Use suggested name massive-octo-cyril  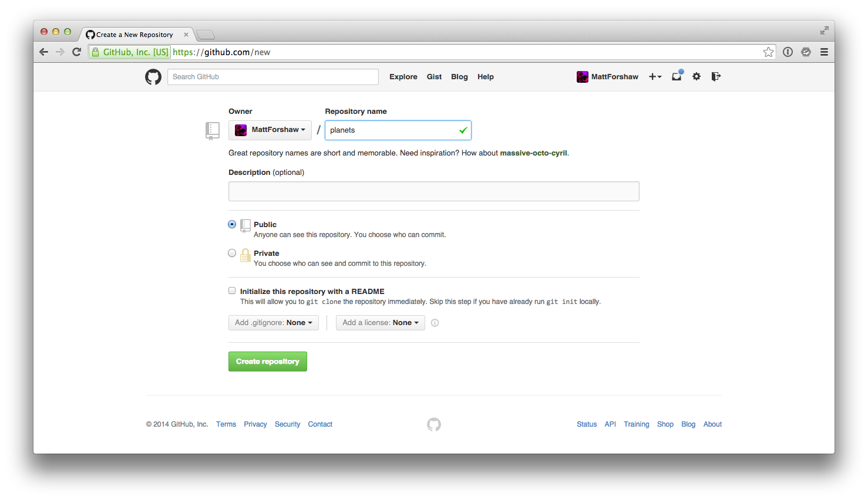point(533,153)
